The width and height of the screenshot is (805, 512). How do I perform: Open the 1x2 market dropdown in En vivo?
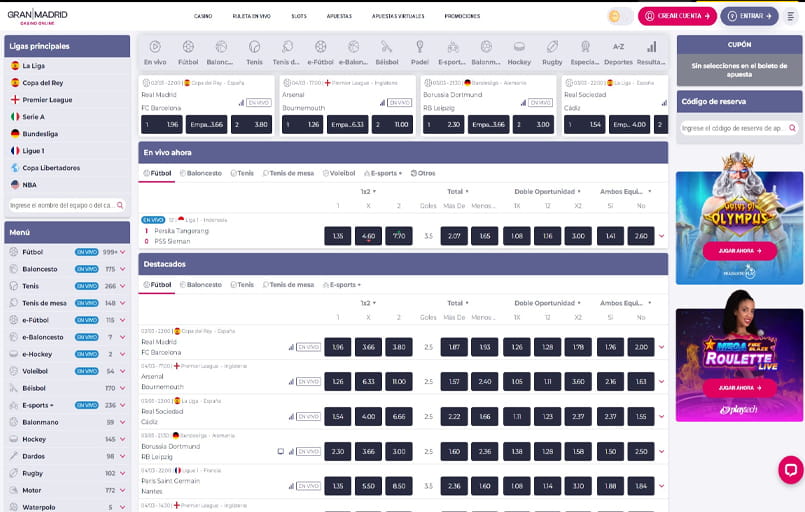point(368,191)
